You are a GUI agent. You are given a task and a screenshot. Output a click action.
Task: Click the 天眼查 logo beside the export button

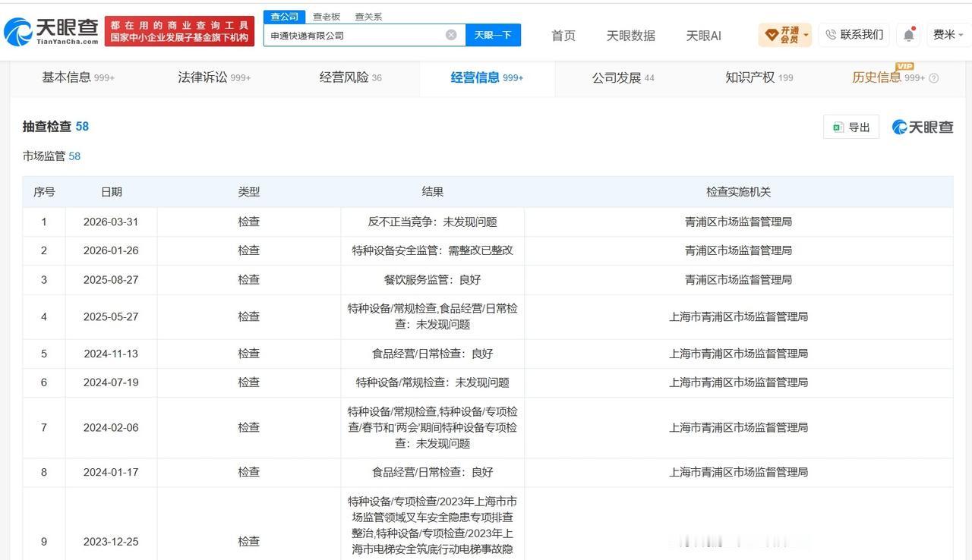pos(923,127)
